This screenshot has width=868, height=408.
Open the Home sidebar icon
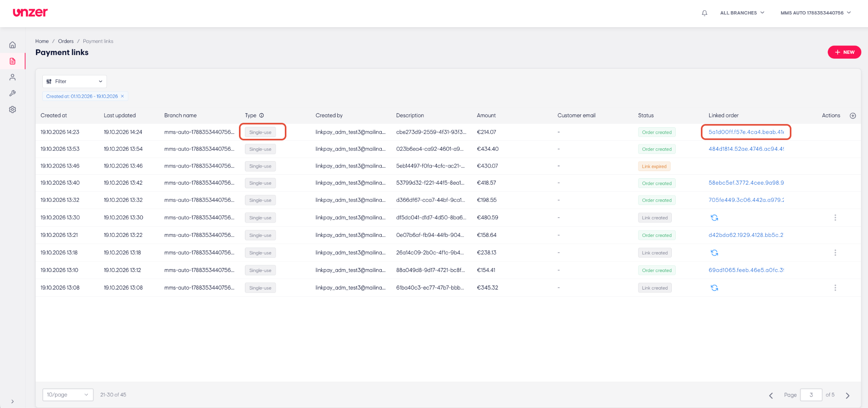12,45
